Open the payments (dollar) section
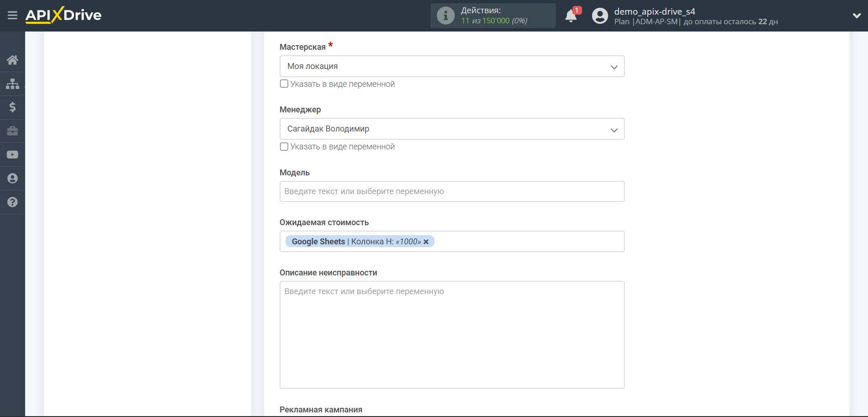This screenshot has width=868, height=417. (x=12, y=107)
